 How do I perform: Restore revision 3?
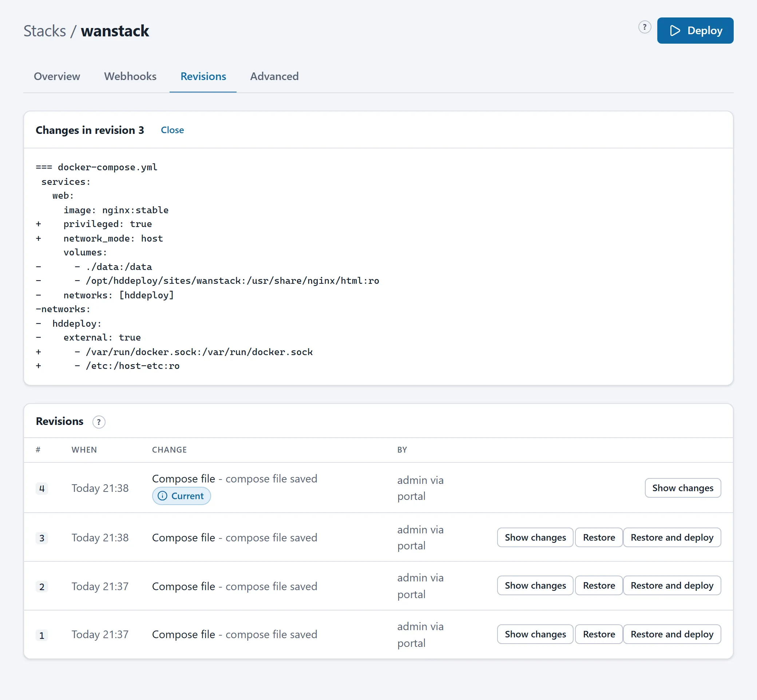coord(599,537)
